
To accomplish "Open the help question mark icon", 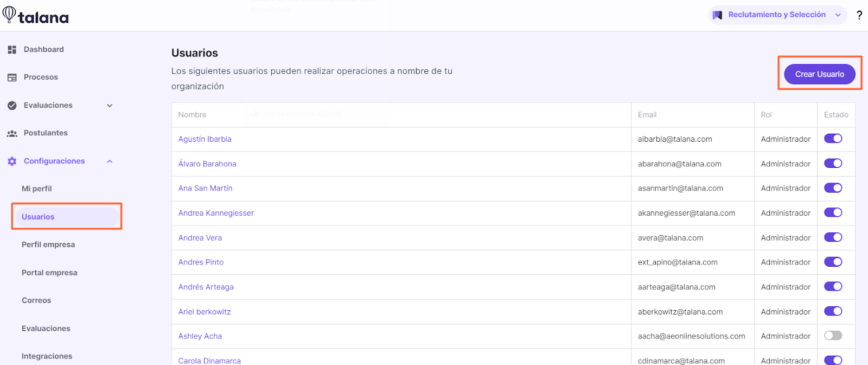I will [859, 15].
